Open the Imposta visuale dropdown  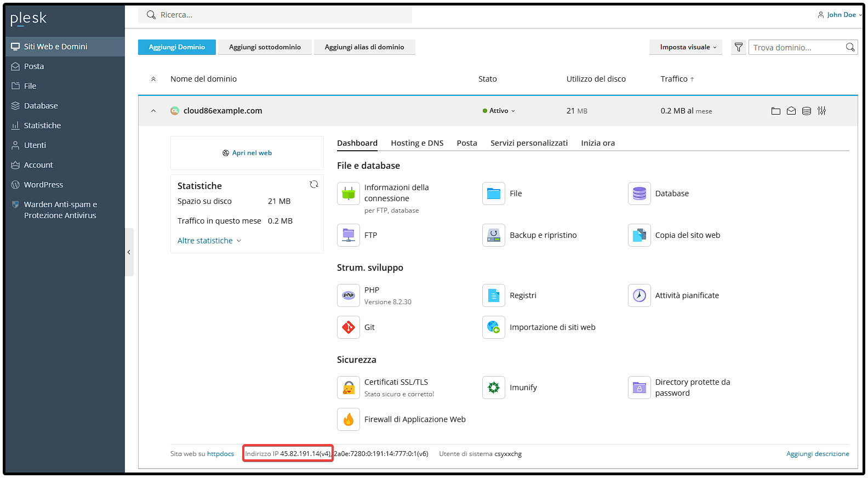coord(686,47)
